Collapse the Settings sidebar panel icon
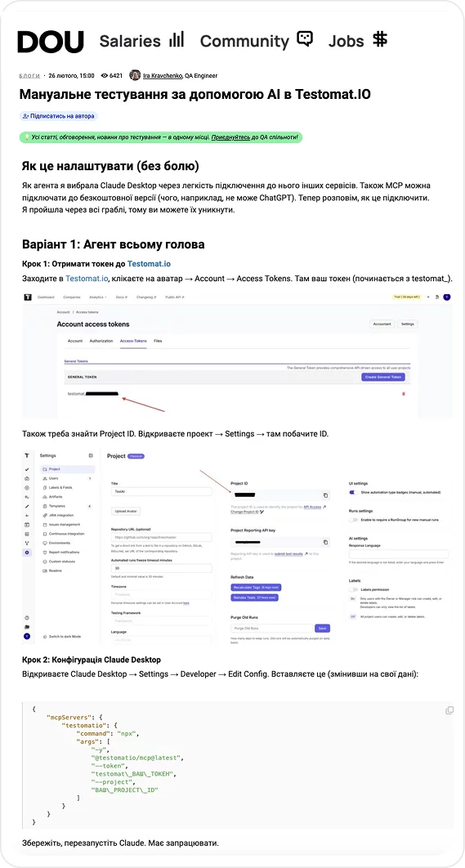The width and height of the screenshot is (465, 868). pos(91,455)
